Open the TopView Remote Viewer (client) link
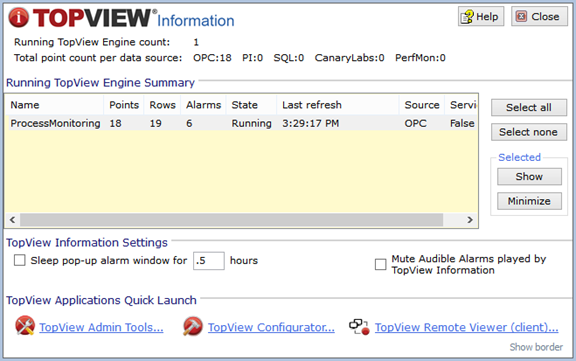This screenshot has height=361, width=576. (x=467, y=327)
